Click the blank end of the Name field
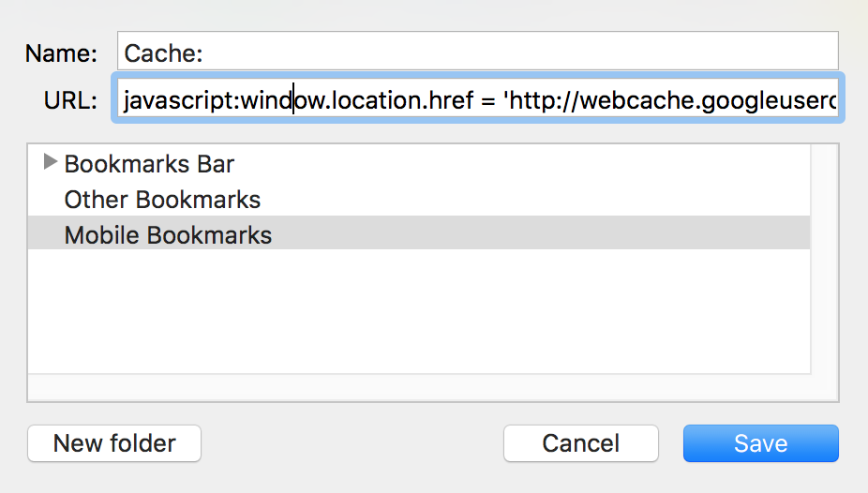This screenshot has height=493, width=868. (x=520, y=51)
